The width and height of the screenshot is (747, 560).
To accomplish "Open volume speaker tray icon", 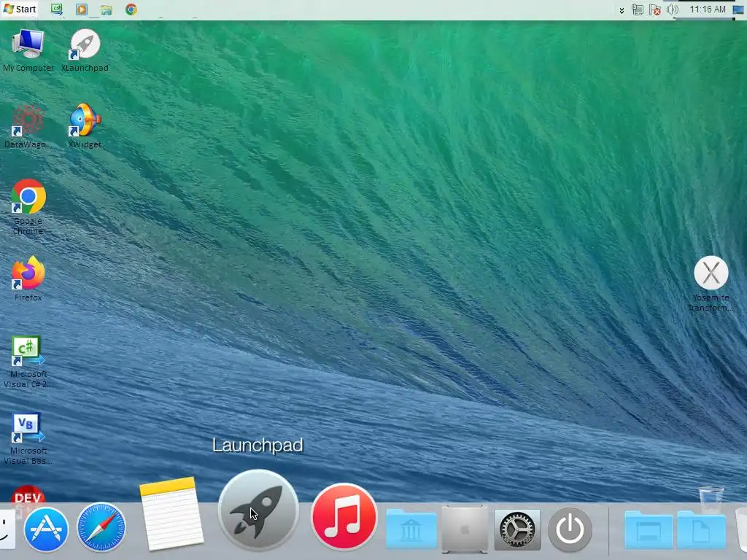I will click(x=672, y=9).
